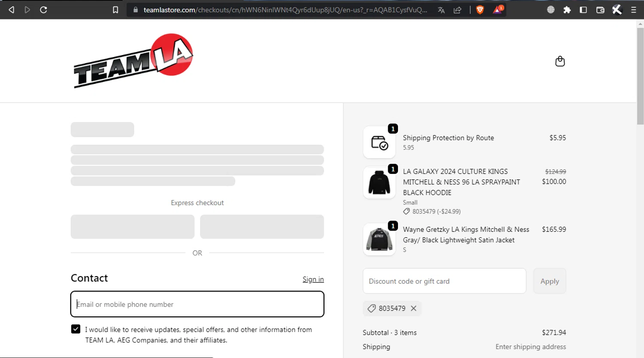Screen dimensions: 644x358
Task: Focus the Email or mobile phone field
Action: [197, 304]
